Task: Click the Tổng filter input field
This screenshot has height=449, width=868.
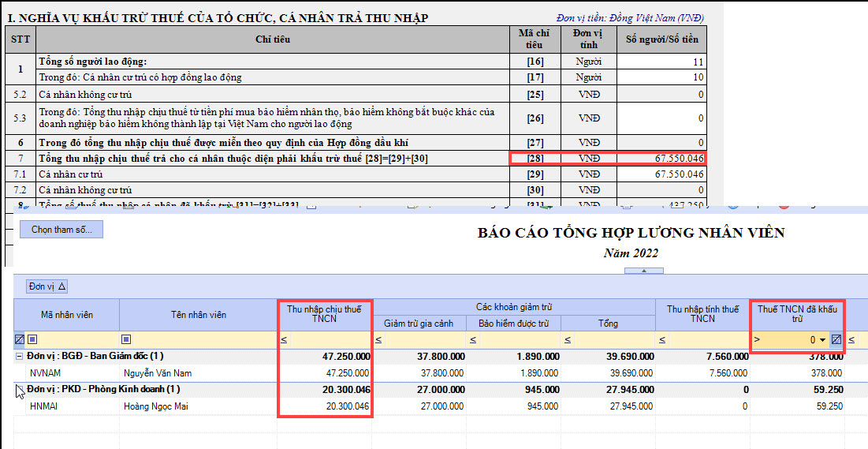Action: [x=613, y=340]
